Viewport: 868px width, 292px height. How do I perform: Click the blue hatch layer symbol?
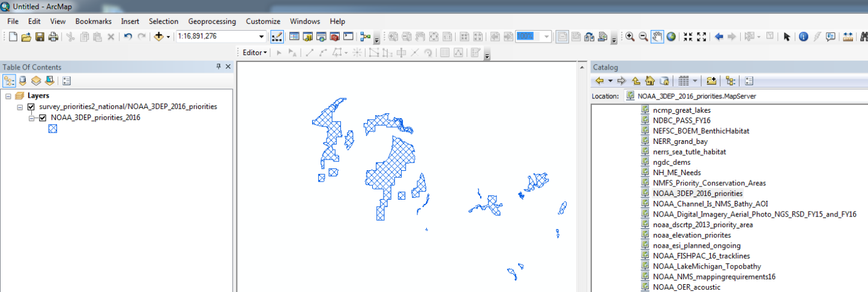[53, 128]
